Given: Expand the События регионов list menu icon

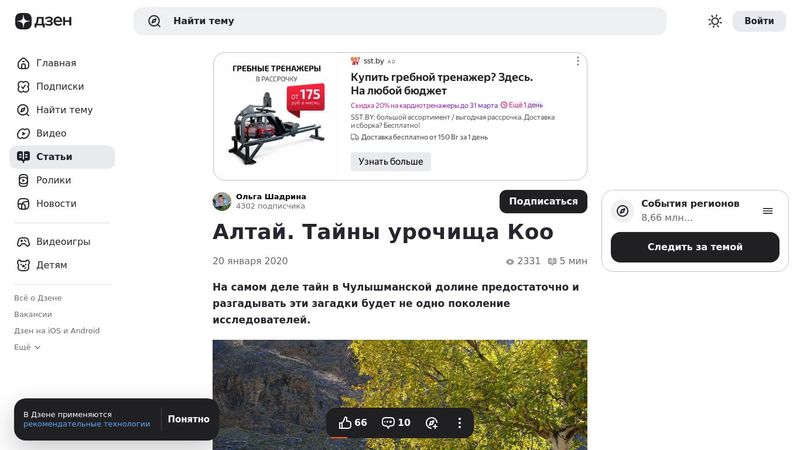Looking at the screenshot, I should coord(768,211).
